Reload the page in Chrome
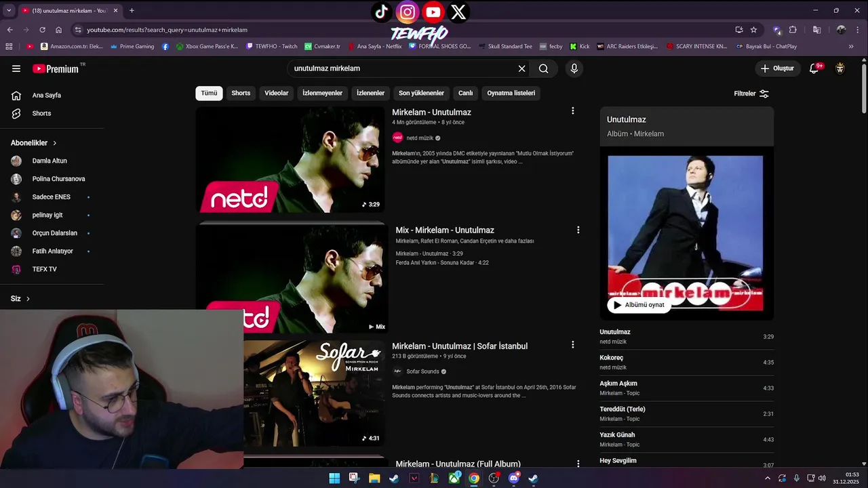Viewport: 868px width, 488px height. 42,30
